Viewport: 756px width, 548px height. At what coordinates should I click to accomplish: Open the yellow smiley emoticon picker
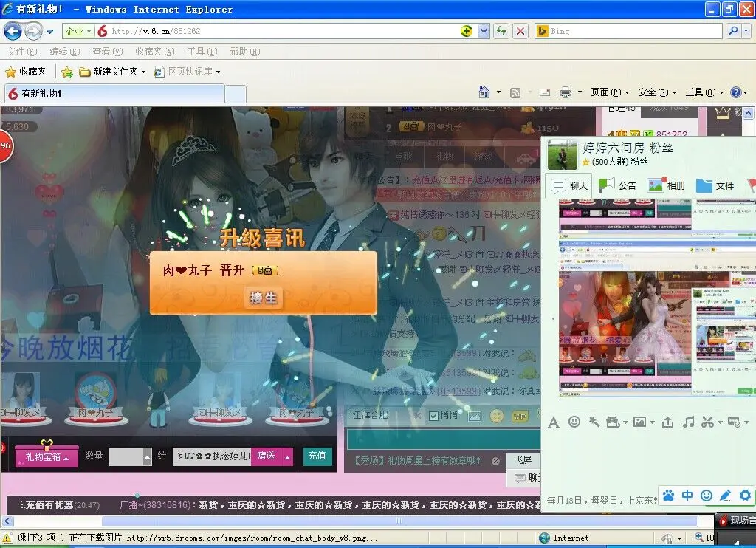click(x=497, y=415)
